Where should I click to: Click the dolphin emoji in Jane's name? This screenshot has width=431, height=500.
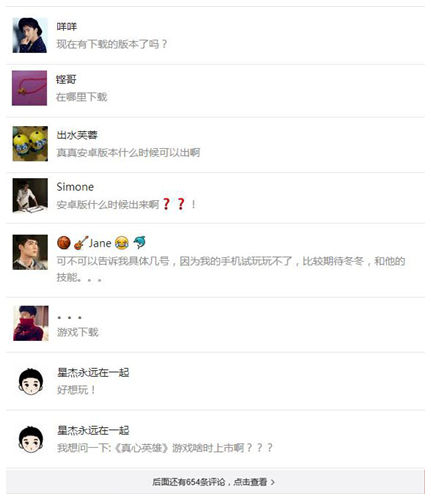pos(139,242)
